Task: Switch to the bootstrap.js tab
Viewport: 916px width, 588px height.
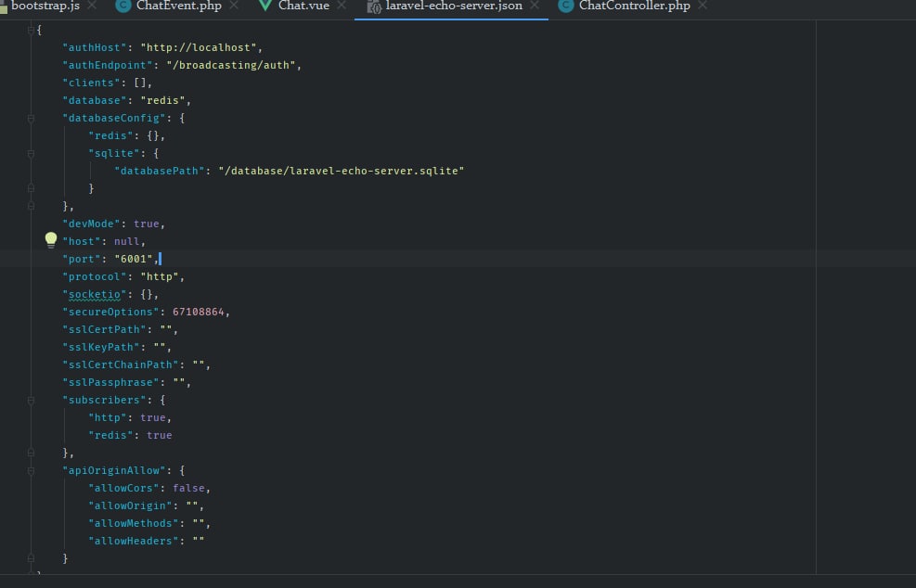Action: (45, 6)
